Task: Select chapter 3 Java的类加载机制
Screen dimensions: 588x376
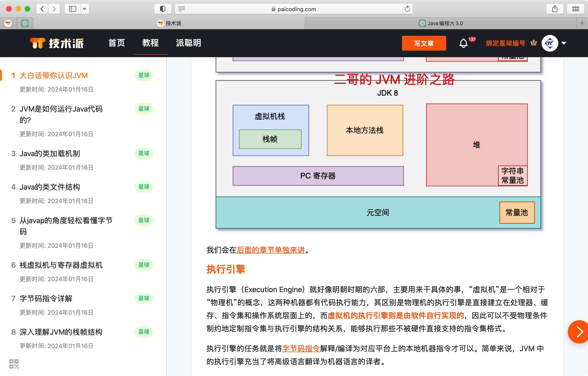Action: (50, 153)
